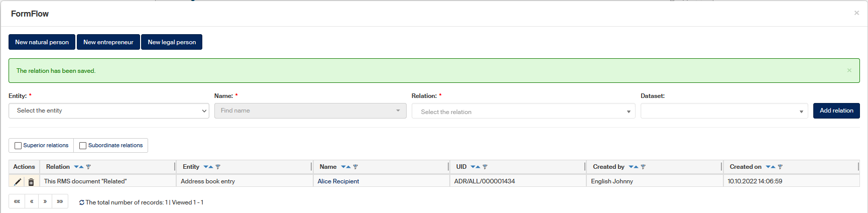Jump to the first page of records

pyautogui.click(x=17, y=201)
